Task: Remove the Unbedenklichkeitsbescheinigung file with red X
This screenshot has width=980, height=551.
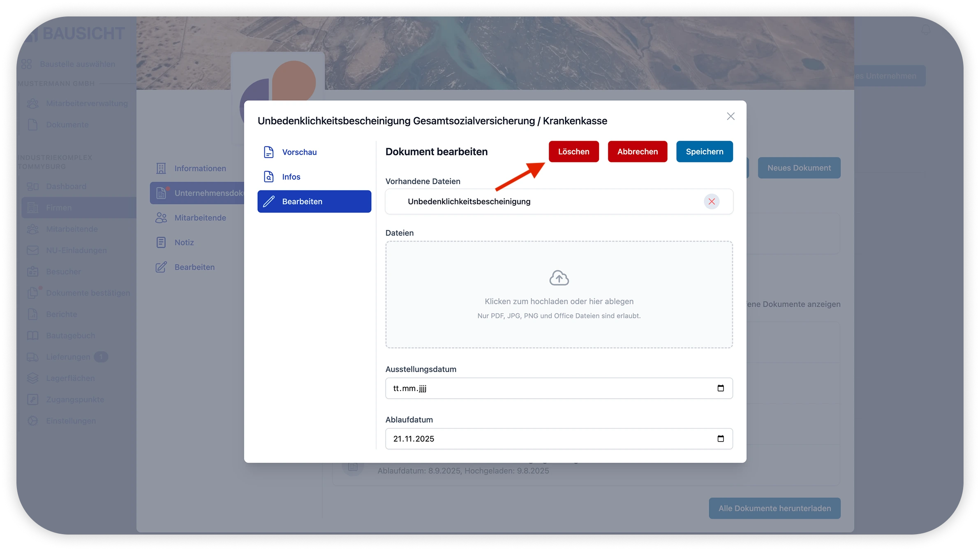Action: pyautogui.click(x=712, y=201)
